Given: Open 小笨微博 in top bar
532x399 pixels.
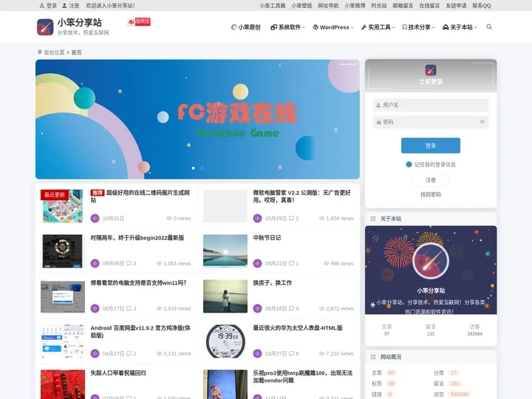Looking at the screenshot, I should (x=355, y=5).
